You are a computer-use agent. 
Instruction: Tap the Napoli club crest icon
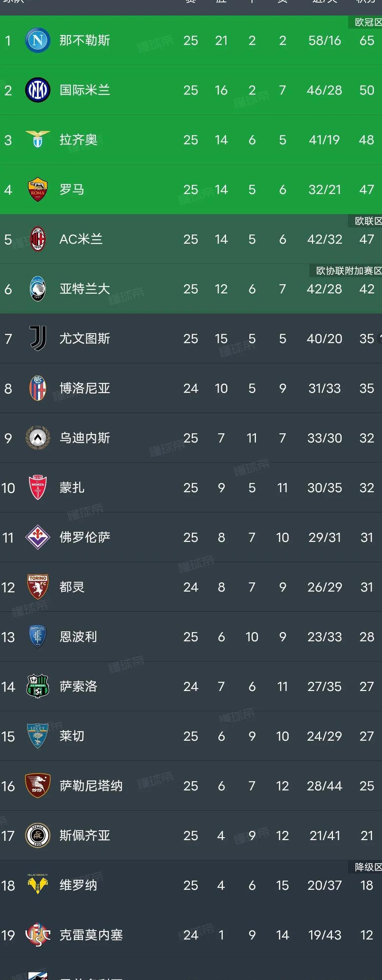point(38,40)
